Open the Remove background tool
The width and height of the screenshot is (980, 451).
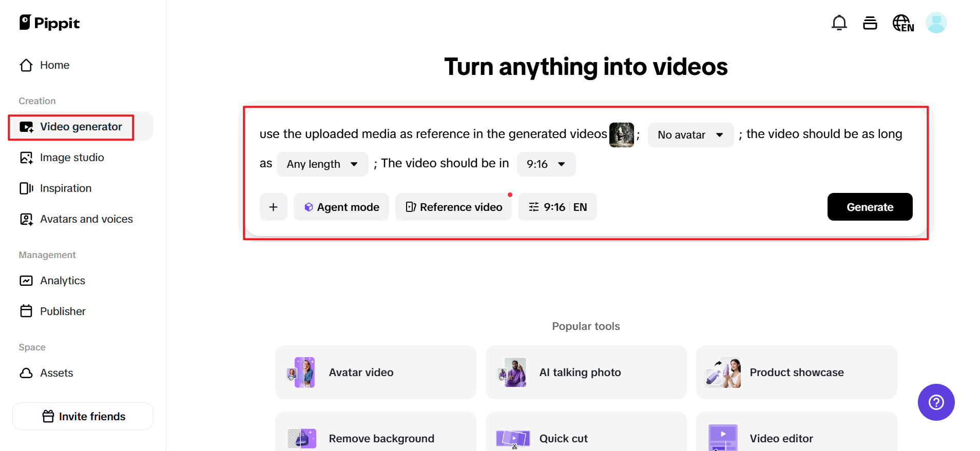tap(376, 432)
